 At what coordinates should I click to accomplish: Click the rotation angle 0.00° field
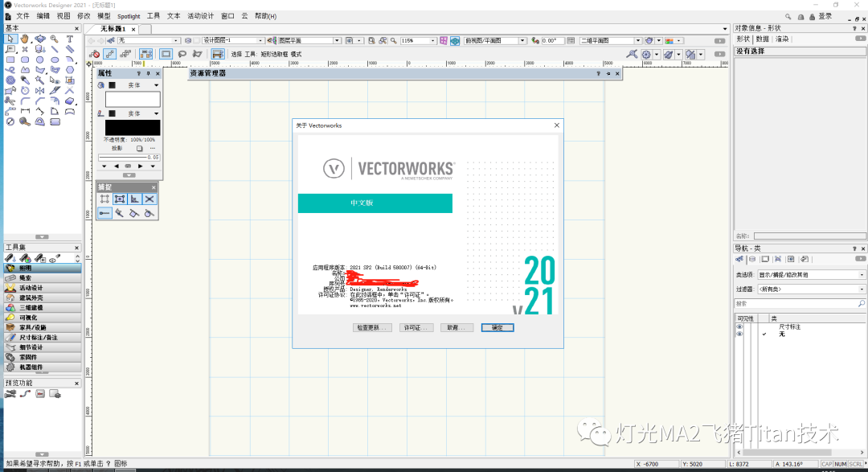click(552, 40)
